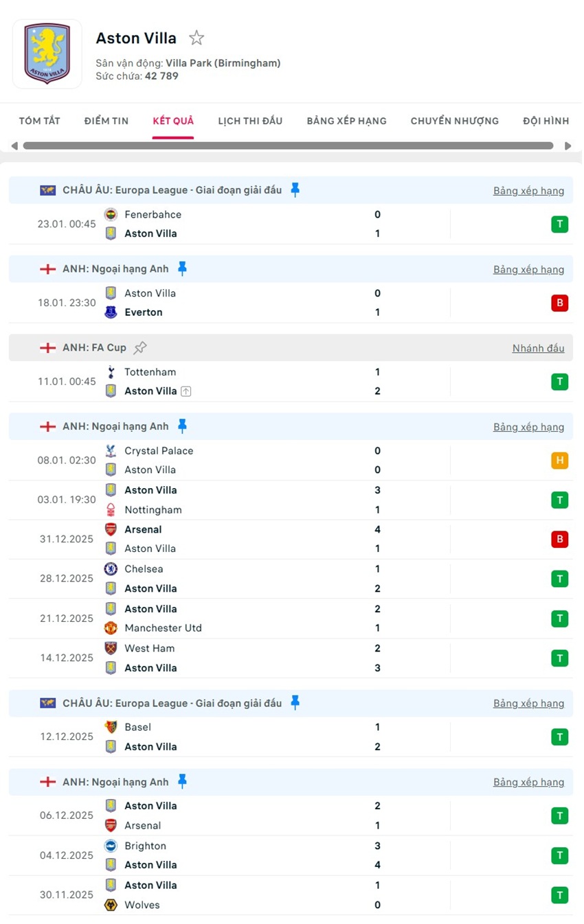
Task: Go to the CHUYỂN NHƯỢNG tab
Action: pos(454,121)
